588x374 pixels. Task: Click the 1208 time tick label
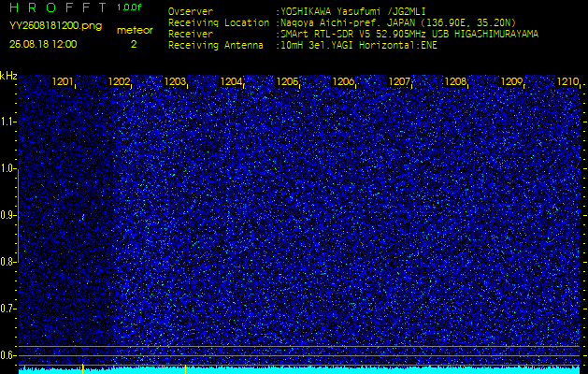pyautogui.click(x=455, y=81)
